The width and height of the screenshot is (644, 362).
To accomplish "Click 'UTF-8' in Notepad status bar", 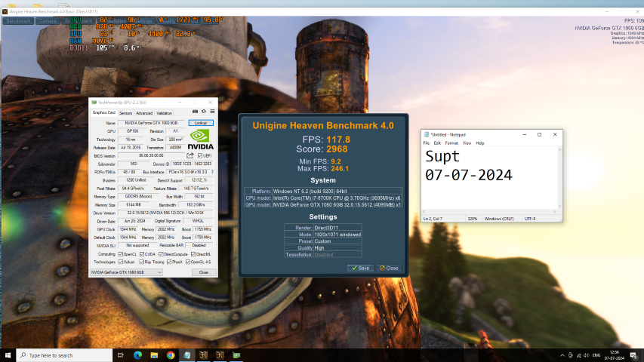I will point(530,219).
